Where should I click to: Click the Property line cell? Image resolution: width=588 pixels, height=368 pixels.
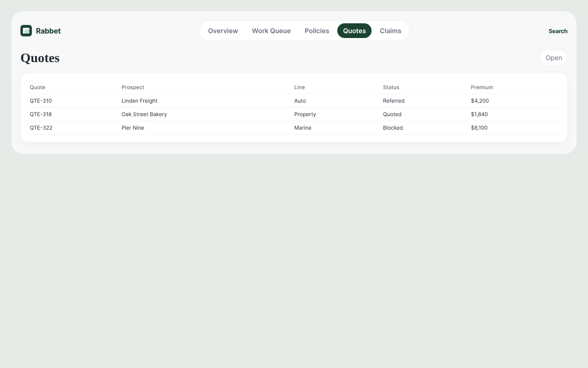click(305, 114)
